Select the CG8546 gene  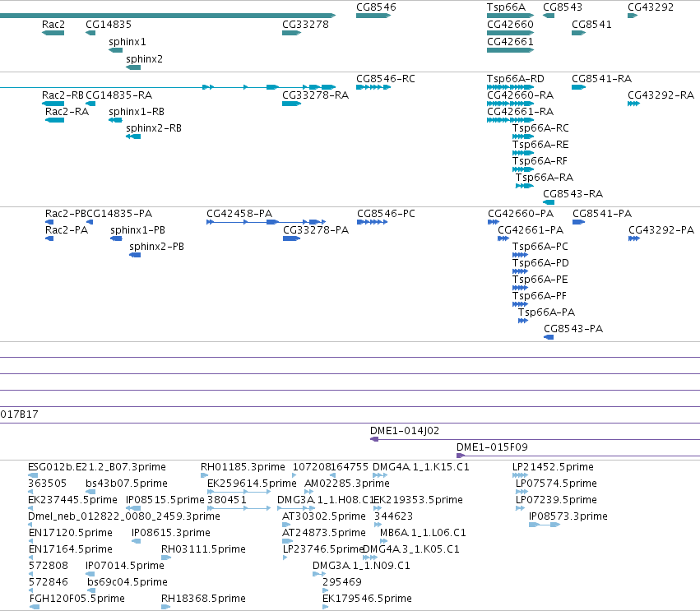[x=373, y=16]
